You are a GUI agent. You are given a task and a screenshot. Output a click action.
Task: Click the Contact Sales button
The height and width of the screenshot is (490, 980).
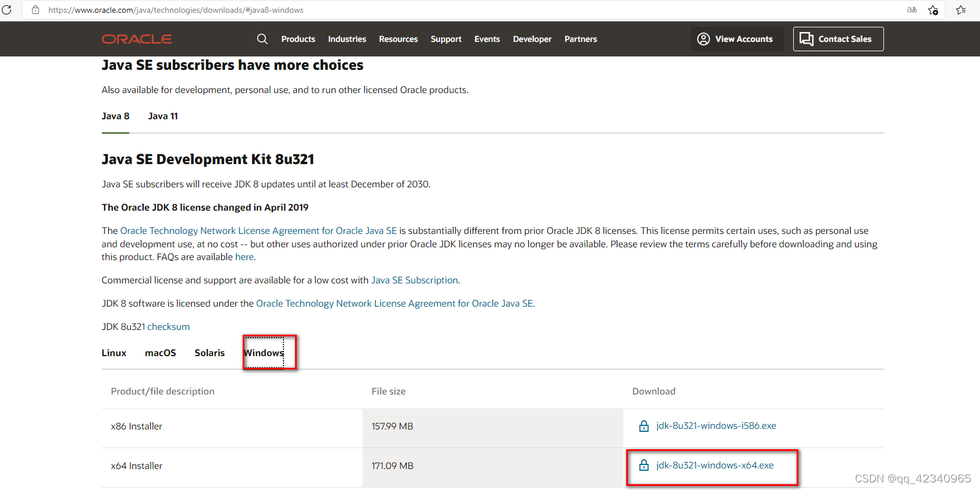[x=838, y=39]
